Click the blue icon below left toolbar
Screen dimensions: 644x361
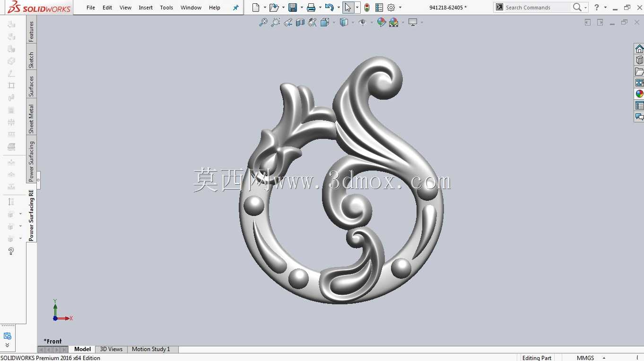[7, 336]
